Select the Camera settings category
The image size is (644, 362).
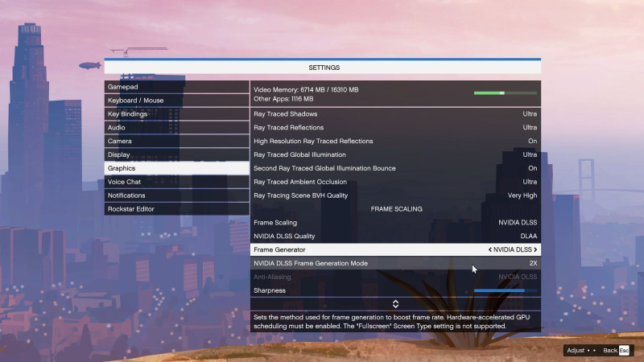176,142
